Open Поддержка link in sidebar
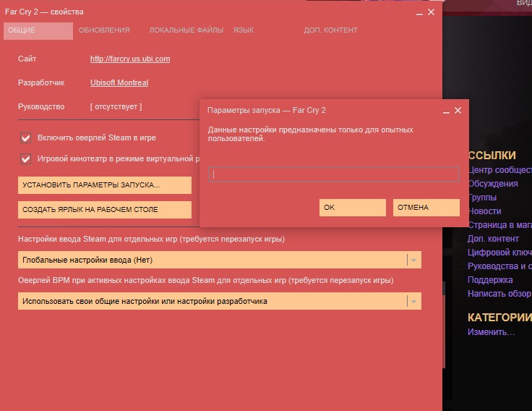This screenshot has width=532, height=411. (x=490, y=280)
